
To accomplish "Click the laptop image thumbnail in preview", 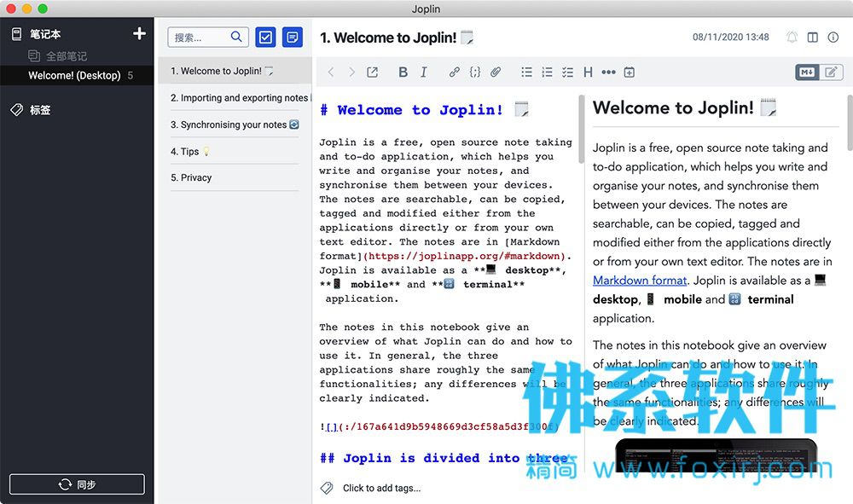I will pos(716,455).
